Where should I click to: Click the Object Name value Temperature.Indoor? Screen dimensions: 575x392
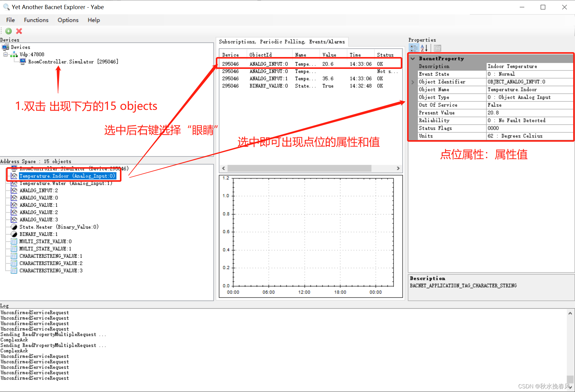pyautogui.click(x=529, y=90)
